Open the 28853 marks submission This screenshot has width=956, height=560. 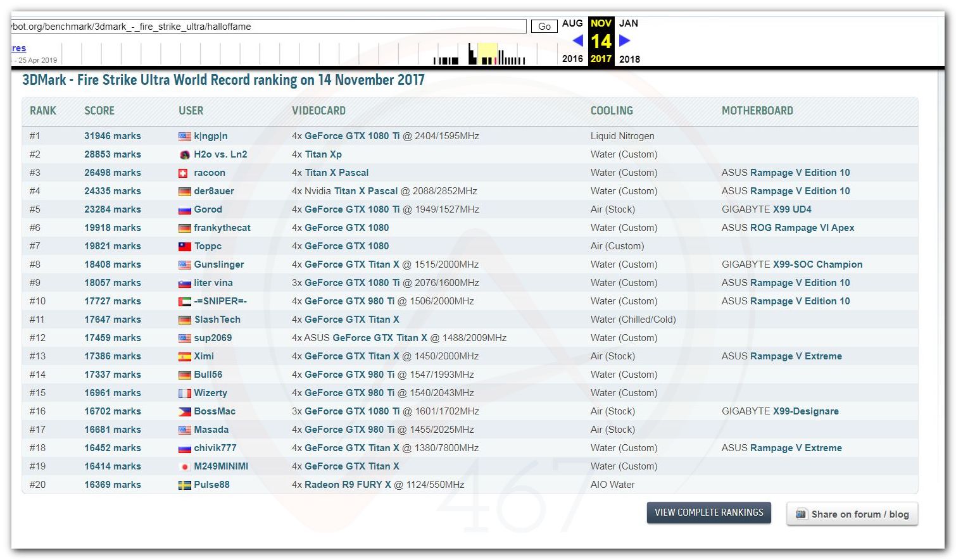[x=113, y=154]
